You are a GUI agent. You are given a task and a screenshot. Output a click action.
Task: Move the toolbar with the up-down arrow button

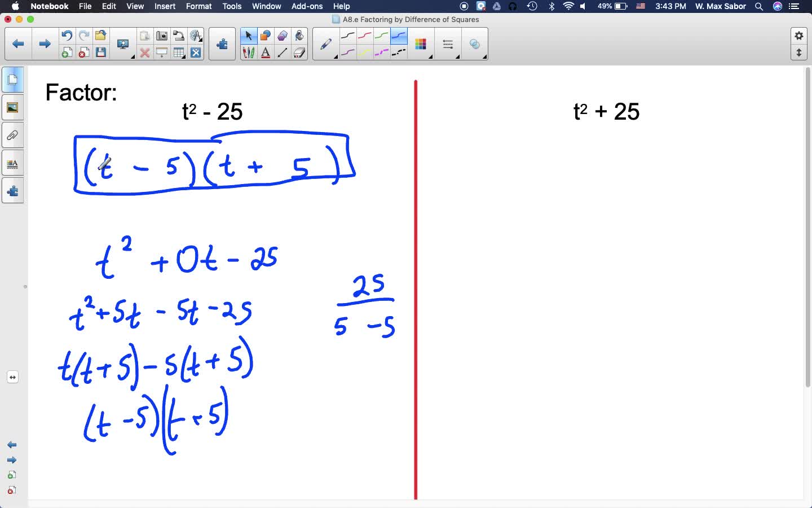[799, 52]
